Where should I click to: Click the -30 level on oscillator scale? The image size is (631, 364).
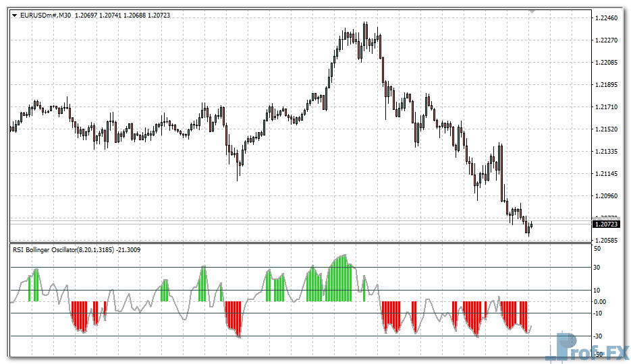[598, 336]
